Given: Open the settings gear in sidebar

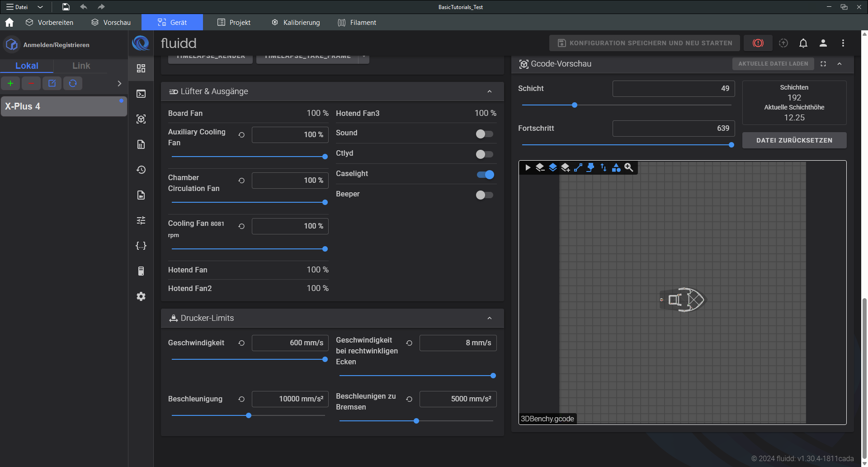Looking at the screenshot, I should (141, 296).
